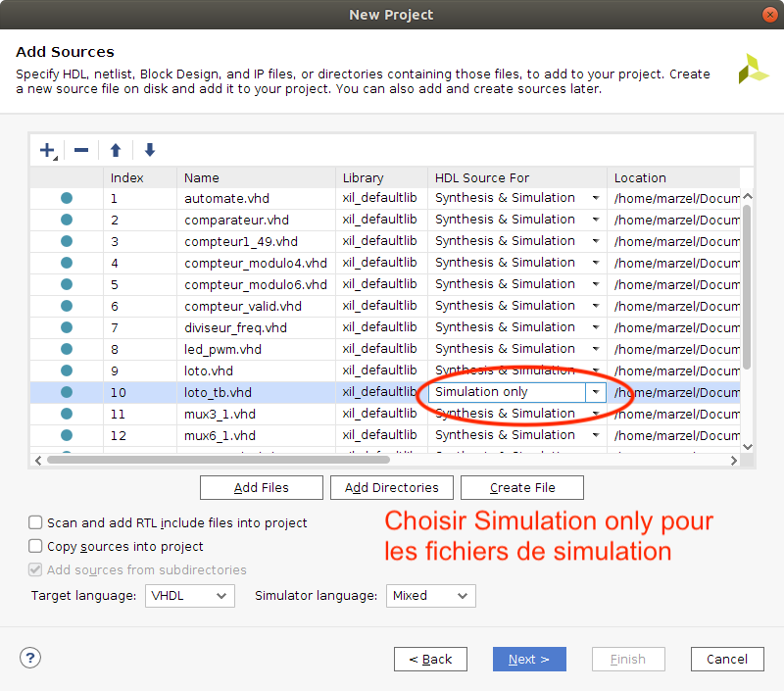Open HDL Source For dropdown for automate.vhd
Screen dimensions: 784x691
pos(596,198)
